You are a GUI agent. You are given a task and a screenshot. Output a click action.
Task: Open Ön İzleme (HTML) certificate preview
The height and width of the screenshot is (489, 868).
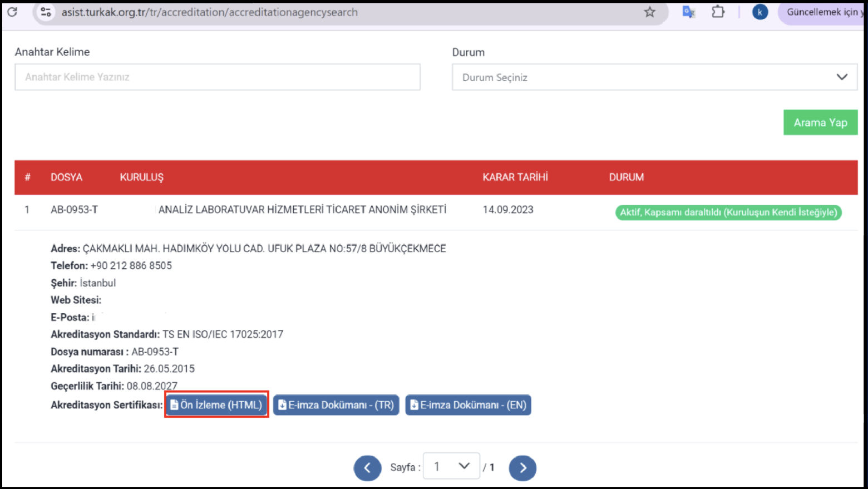(216, 404)
